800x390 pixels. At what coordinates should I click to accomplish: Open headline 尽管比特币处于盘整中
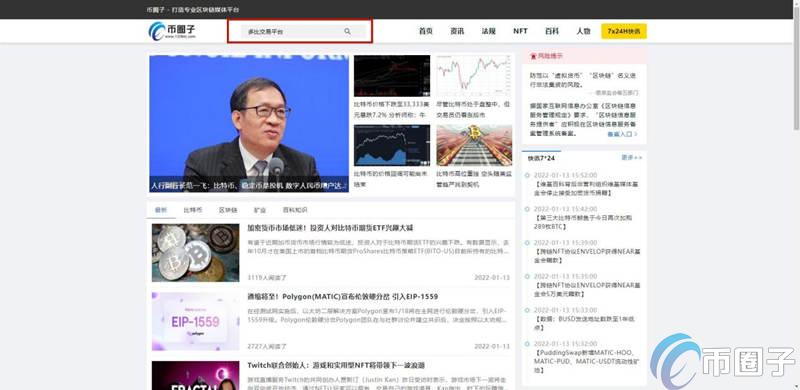pyautogui.click(x=473, y=109)
